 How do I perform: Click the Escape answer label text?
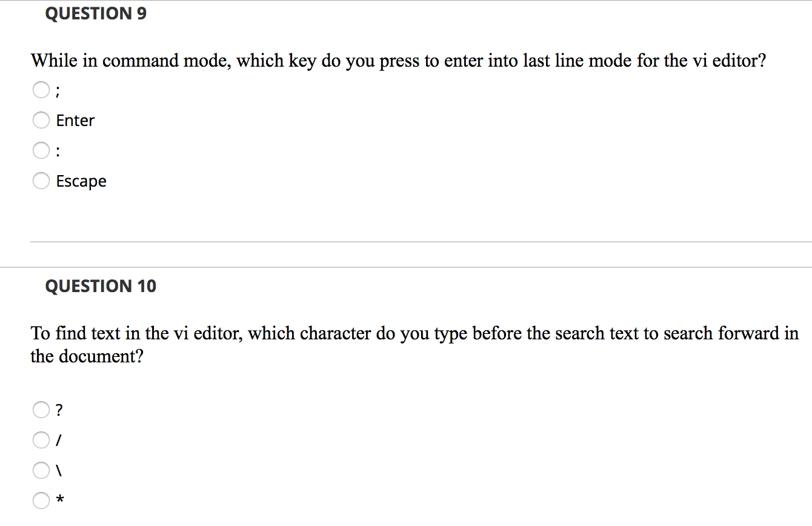click(81, 181)
